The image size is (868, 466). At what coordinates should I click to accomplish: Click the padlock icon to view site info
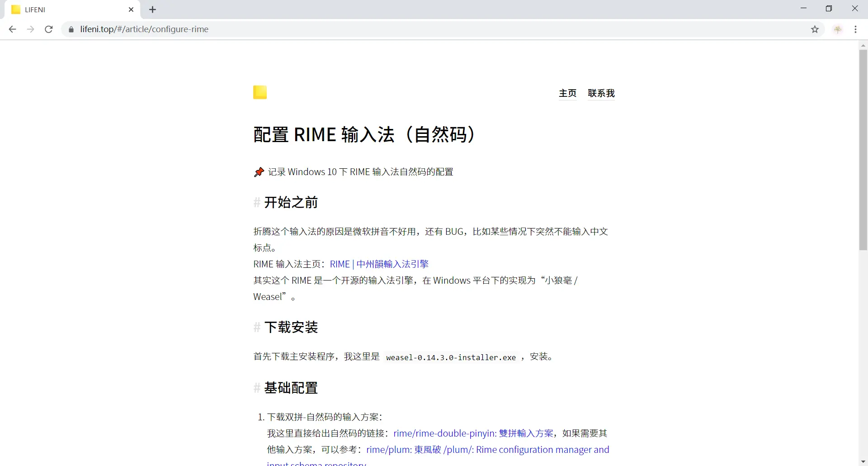point(71,29)
